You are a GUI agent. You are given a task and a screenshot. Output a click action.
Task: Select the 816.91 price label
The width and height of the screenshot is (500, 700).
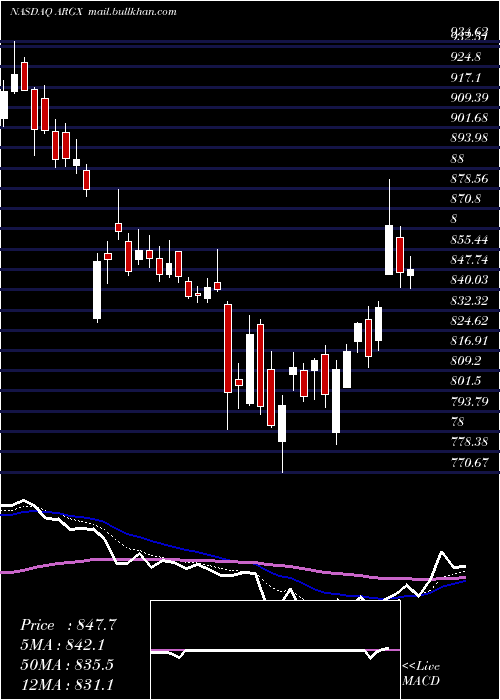tap(469, 341)
